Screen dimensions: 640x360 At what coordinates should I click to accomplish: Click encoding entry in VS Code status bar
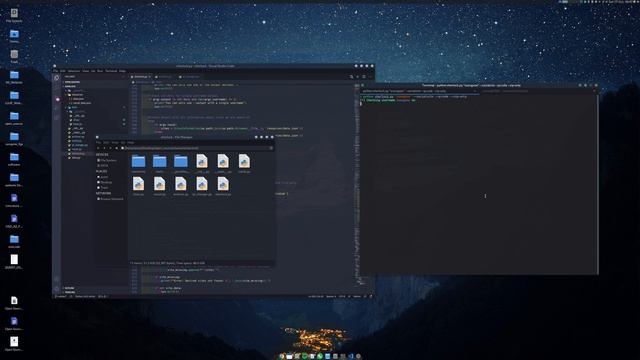[342, 296]
